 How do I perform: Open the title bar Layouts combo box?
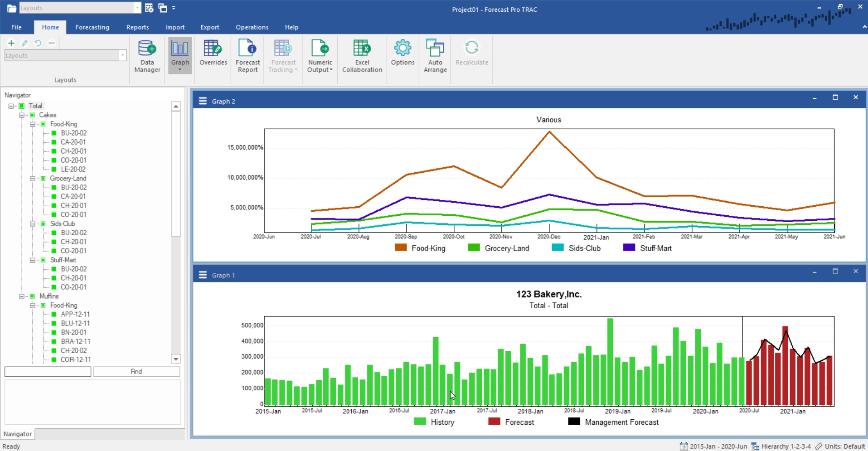(x=137, y=8)
